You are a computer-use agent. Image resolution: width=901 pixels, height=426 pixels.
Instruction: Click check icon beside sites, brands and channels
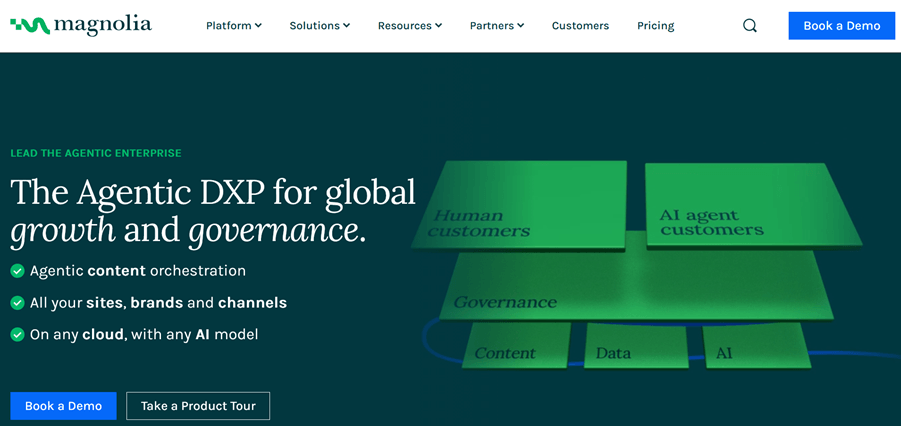pyautogui.click(x=17, y=302)
